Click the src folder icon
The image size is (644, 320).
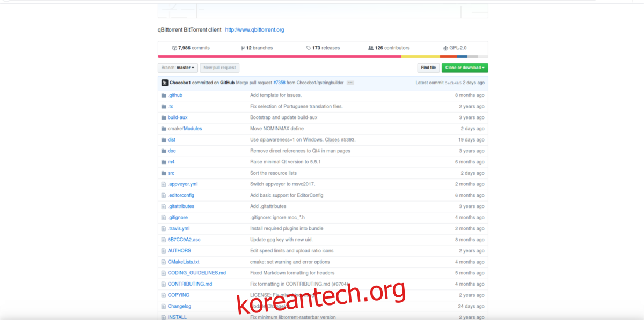coord(164,173)
